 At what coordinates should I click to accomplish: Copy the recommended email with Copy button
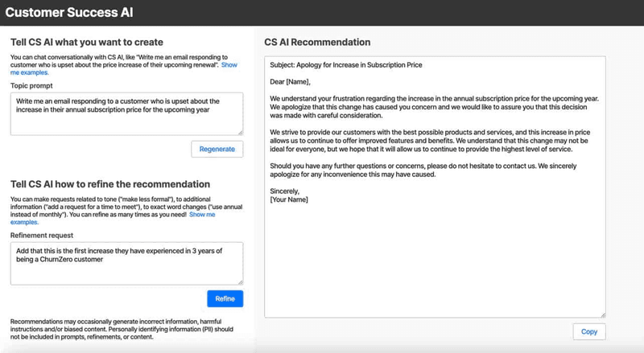[589, 331]
